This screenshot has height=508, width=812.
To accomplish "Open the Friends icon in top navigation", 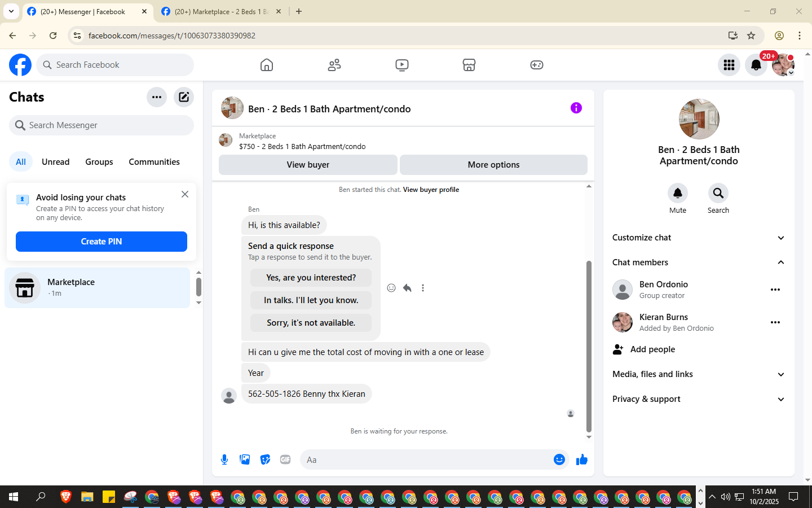I will [x=334, y=65].
